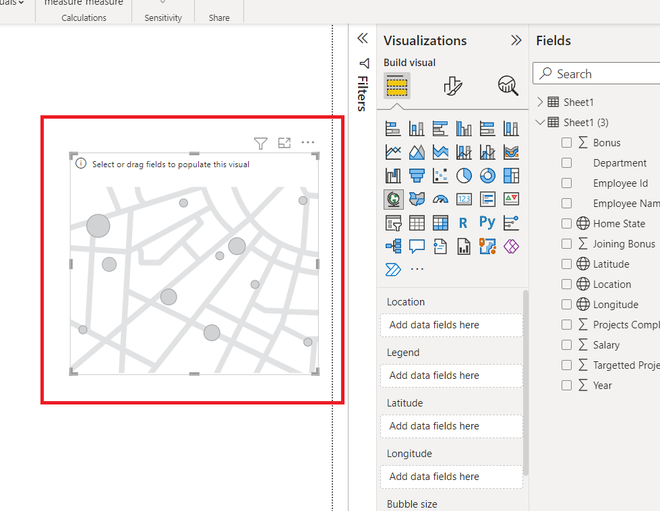The height and width of the screenshot is (511, 660).
Task: Expand the Sheet1 table
Action: point(540,102)
